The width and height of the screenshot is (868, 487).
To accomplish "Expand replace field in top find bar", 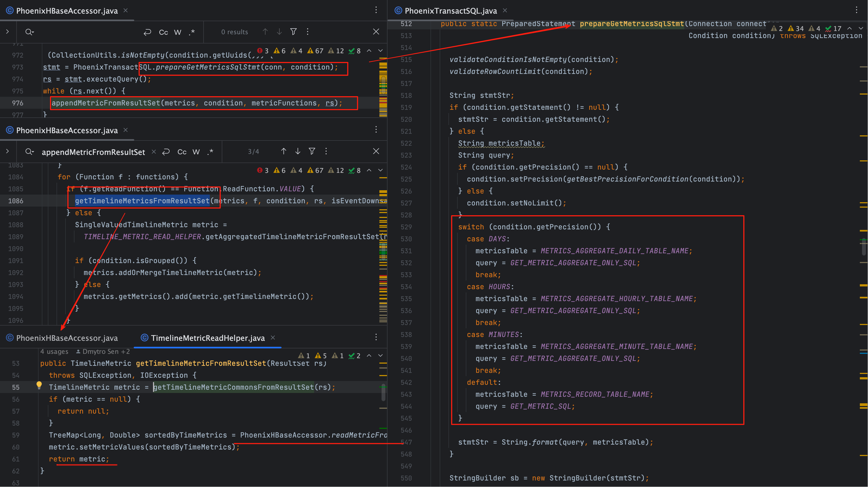I will 7,31.
